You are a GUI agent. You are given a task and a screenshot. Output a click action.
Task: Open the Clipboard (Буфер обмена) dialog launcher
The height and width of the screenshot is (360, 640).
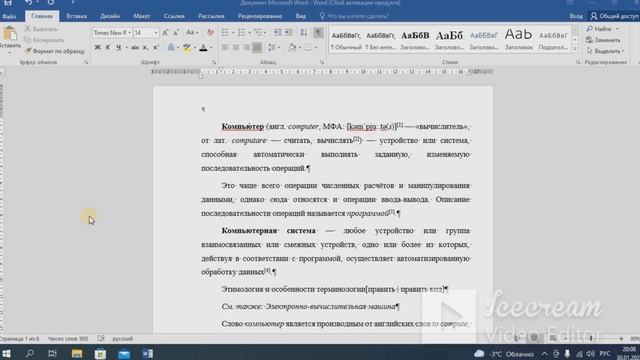click(x=86, y=62)
